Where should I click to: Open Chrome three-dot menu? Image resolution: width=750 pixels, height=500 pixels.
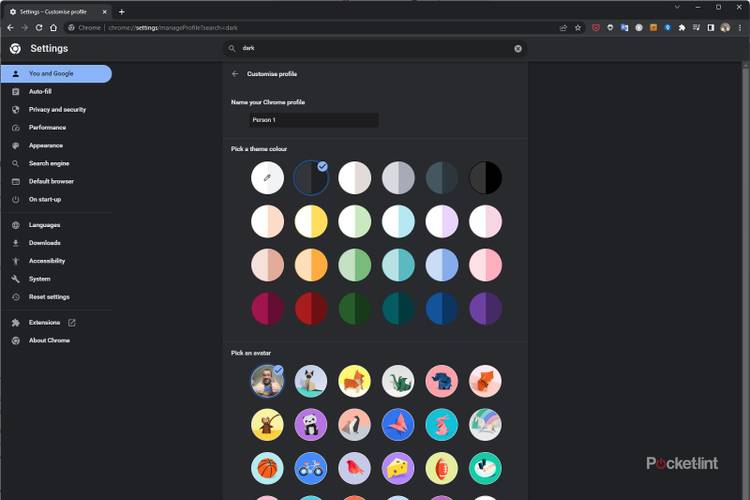(740, 28)
